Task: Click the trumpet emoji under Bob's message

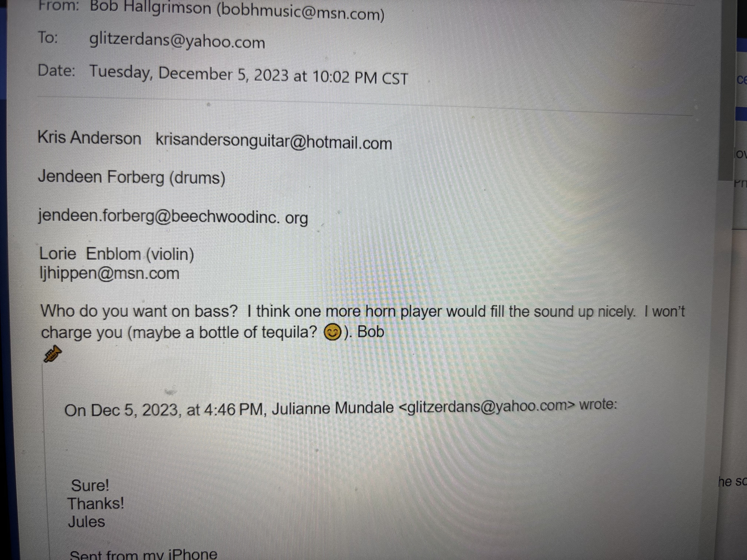Action: click(53, 354)
